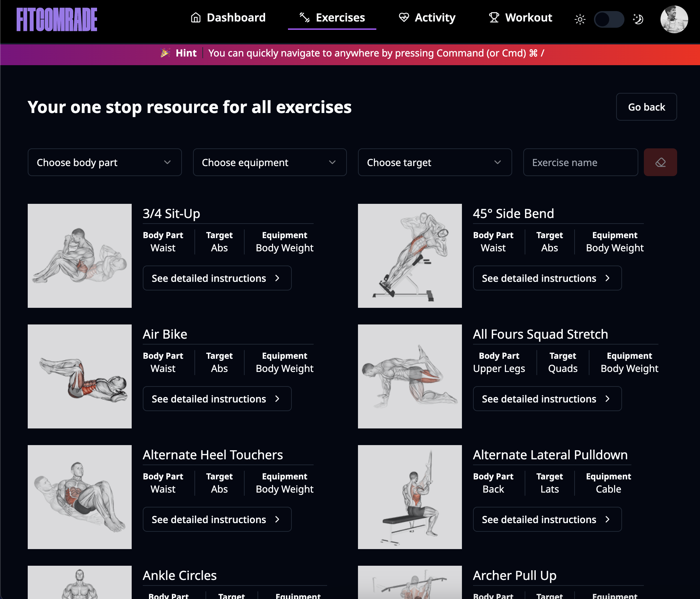Open the user profile avatar

click(x=674, y=19)
